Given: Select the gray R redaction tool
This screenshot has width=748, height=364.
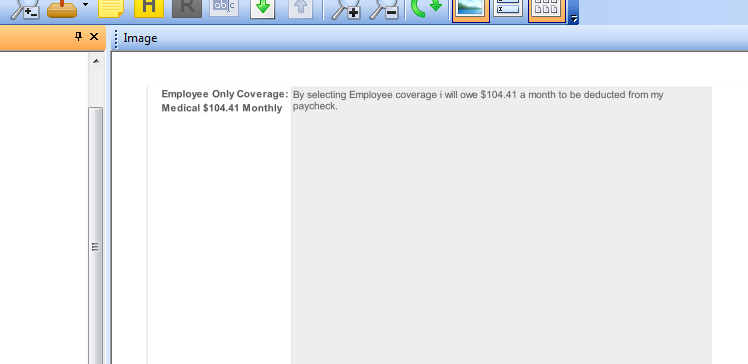Looking at the screenshot, I should pyautogui.click(x=187, y=9).
